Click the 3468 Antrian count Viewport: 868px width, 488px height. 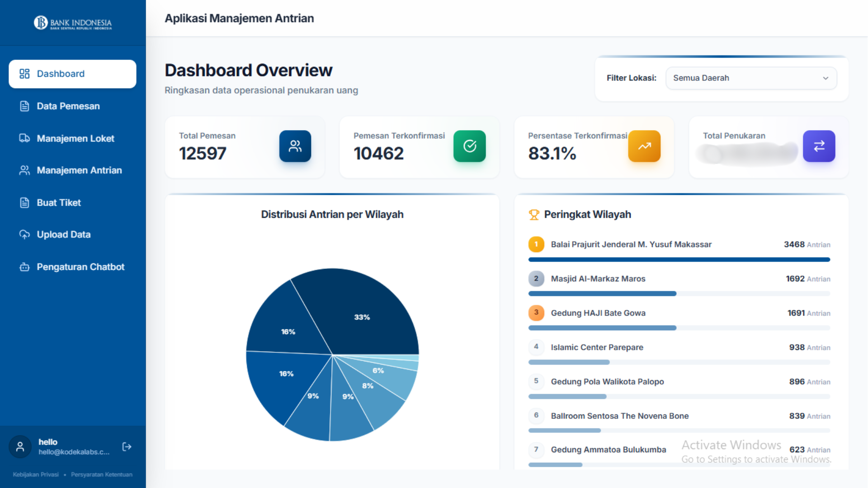pyautogui.click(x=807, y=244)
